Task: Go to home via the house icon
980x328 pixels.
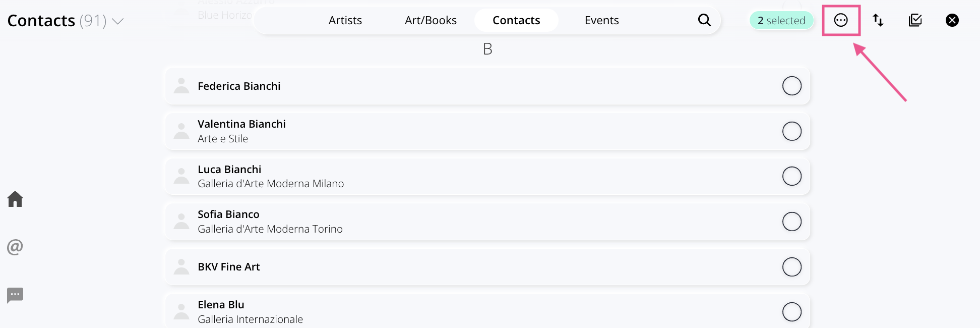Action: (15, 199)
